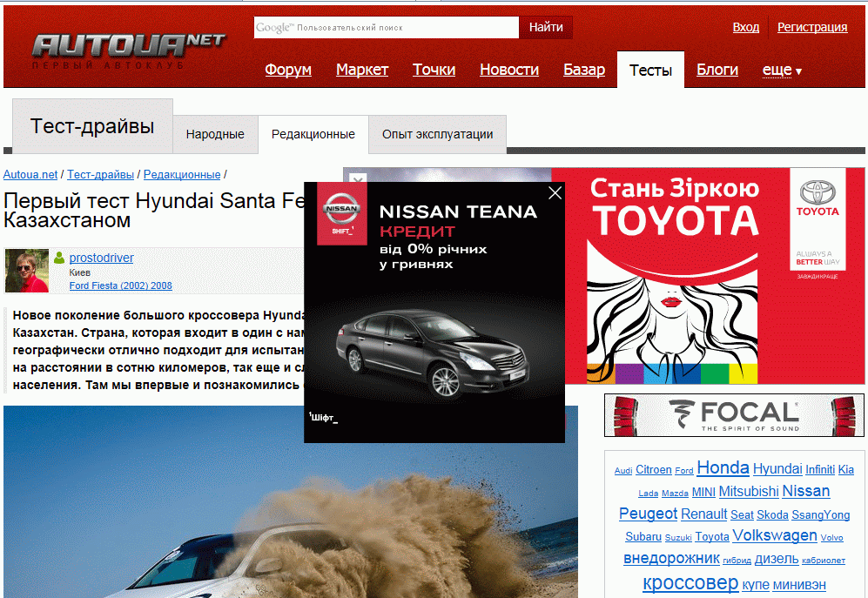The width and height of the screenshot is (868, 598).
Task: Close the Toyota banner with the X
Action: click(358, 178)
